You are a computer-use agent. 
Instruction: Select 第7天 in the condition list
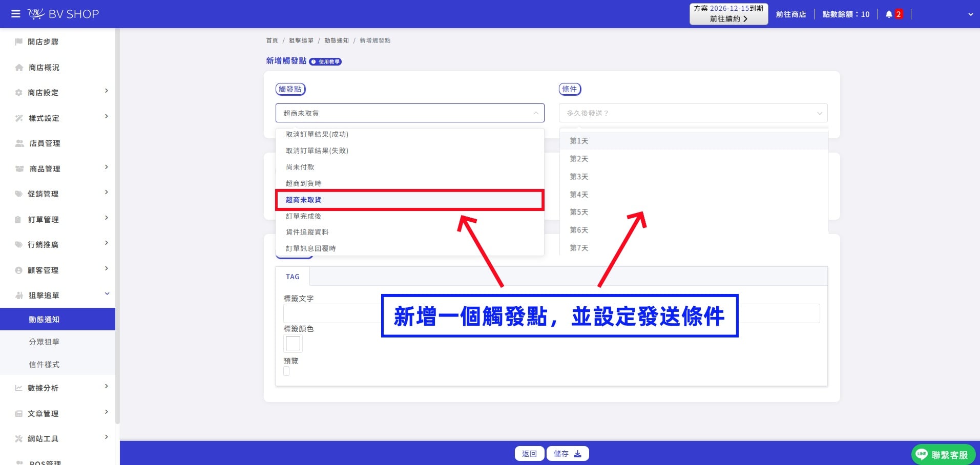(x=694, y=248)
